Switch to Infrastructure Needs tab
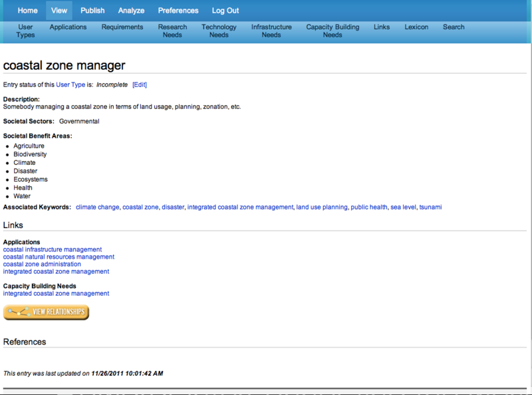Image resolution: width=532 pixels, height=395 pixels. 271,31
